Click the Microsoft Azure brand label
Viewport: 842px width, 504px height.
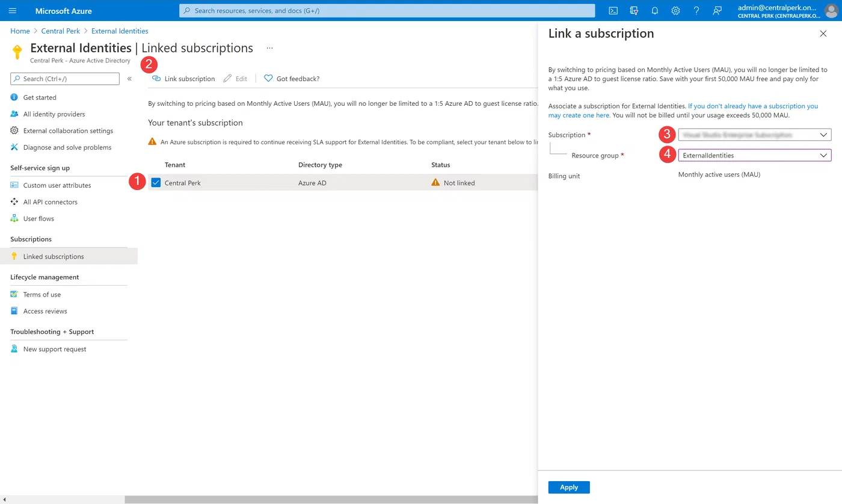(64, 11)
